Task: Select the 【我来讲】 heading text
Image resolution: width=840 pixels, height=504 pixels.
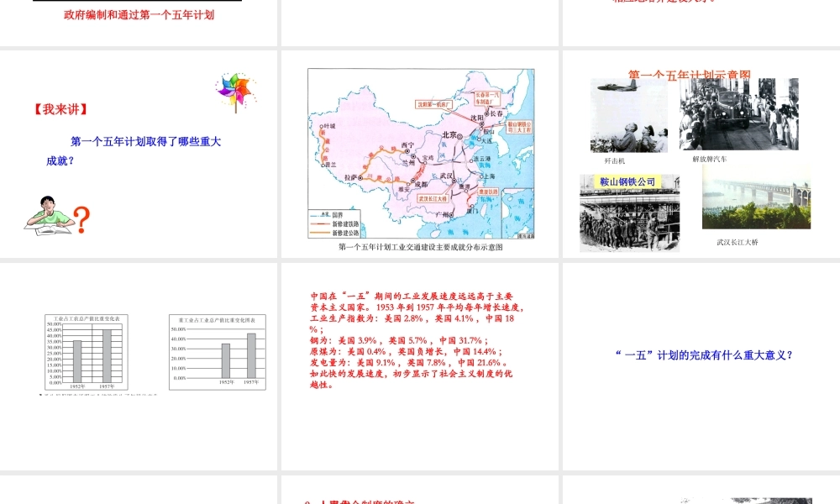Action: (x=60, y=109)
